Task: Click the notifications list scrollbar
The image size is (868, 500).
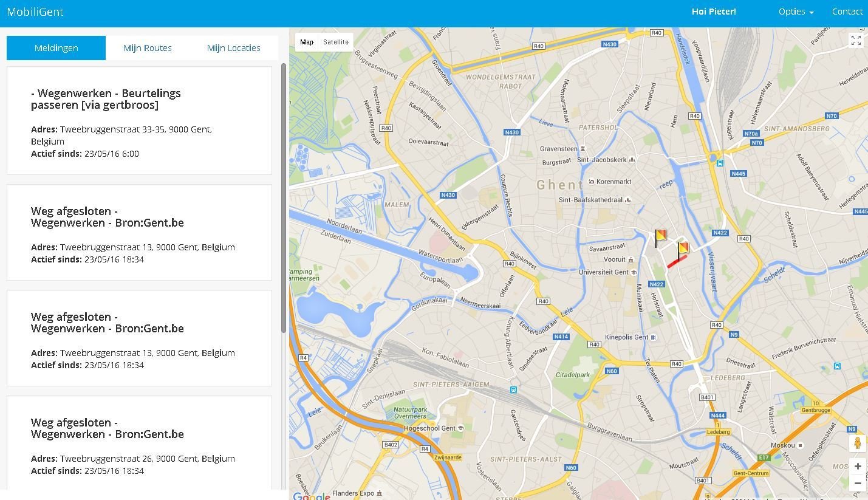Action: [283, 197]
